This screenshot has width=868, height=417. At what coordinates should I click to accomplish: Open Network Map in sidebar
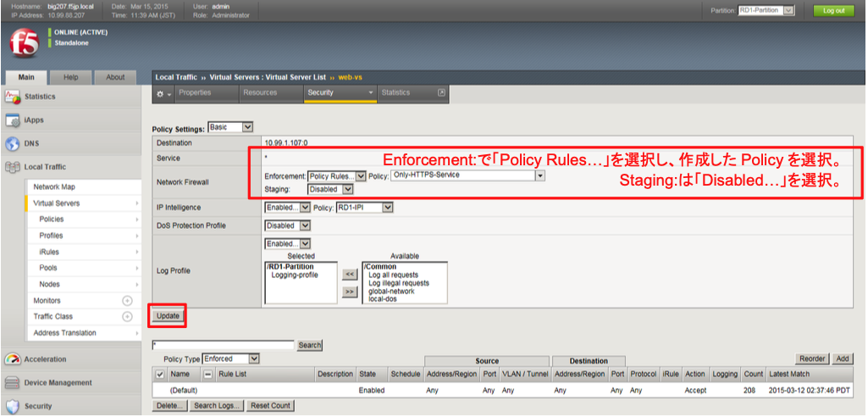[x=54, y=187]
